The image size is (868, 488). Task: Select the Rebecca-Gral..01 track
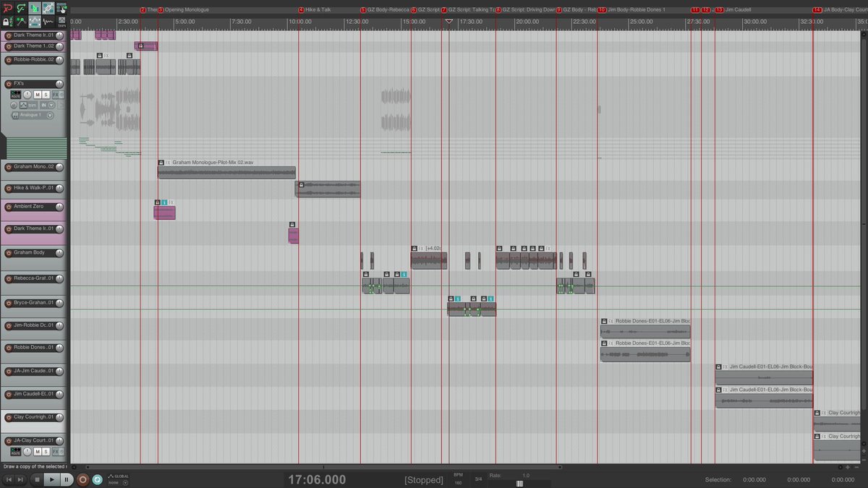[34, 278]
